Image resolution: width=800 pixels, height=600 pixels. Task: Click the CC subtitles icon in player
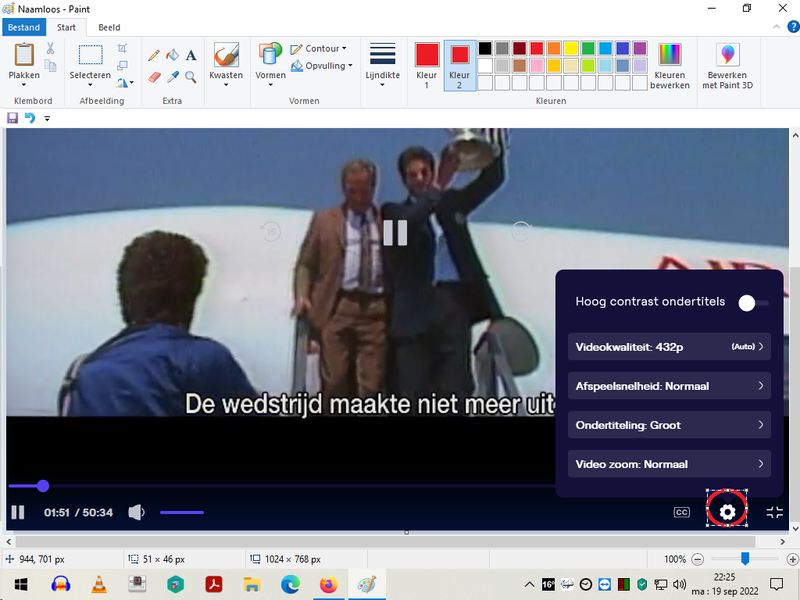coord(681,512)
